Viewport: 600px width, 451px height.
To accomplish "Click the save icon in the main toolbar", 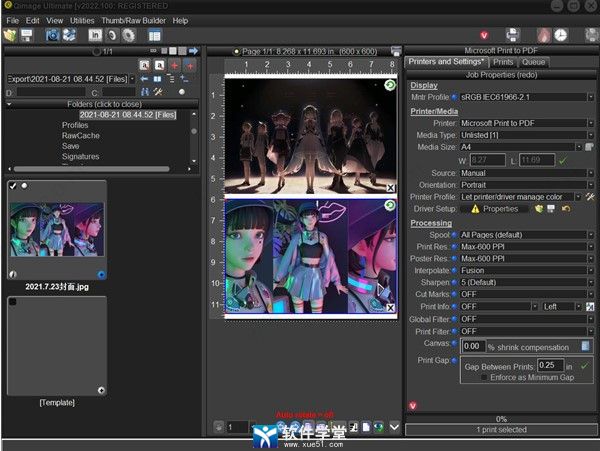I will point(26,36).
